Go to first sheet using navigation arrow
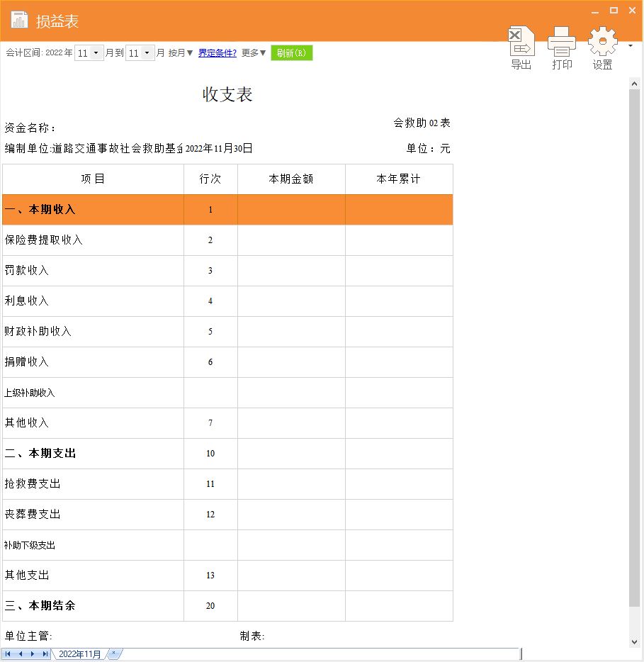The image size is (644, 662). click(8, 653)
